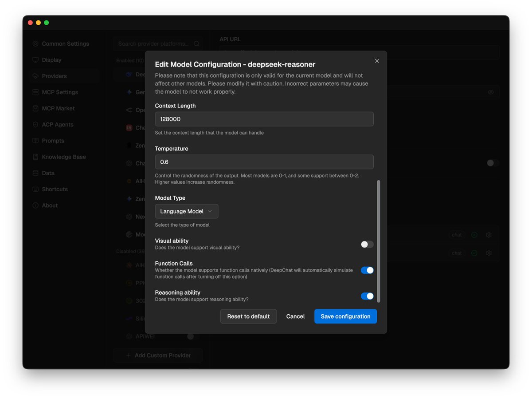Click the 'Disabled' provider section label
The width and height of the screenshot is (532, 399).
click(131, 251)
